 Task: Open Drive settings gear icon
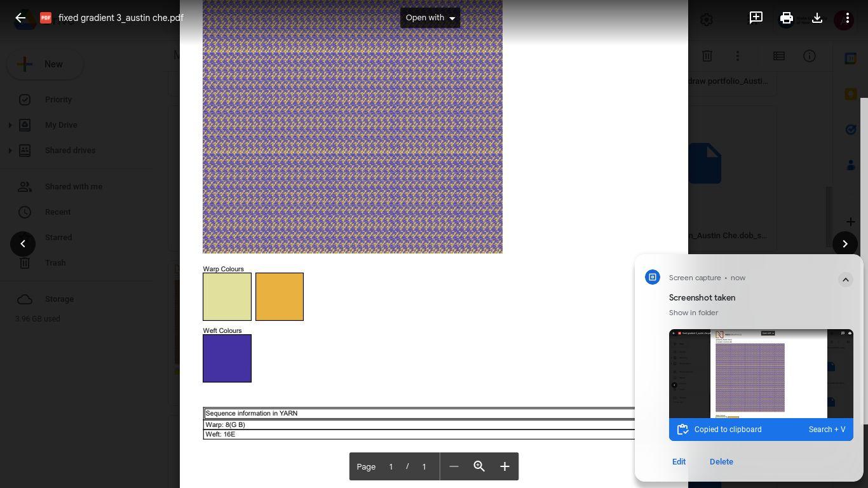point(707,20)
